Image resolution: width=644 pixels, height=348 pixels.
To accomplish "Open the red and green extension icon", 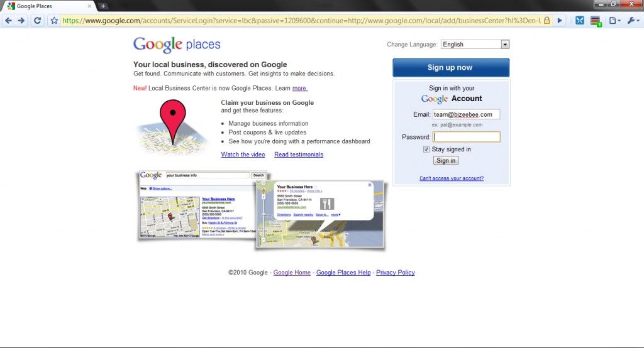I will coord(596,21).
